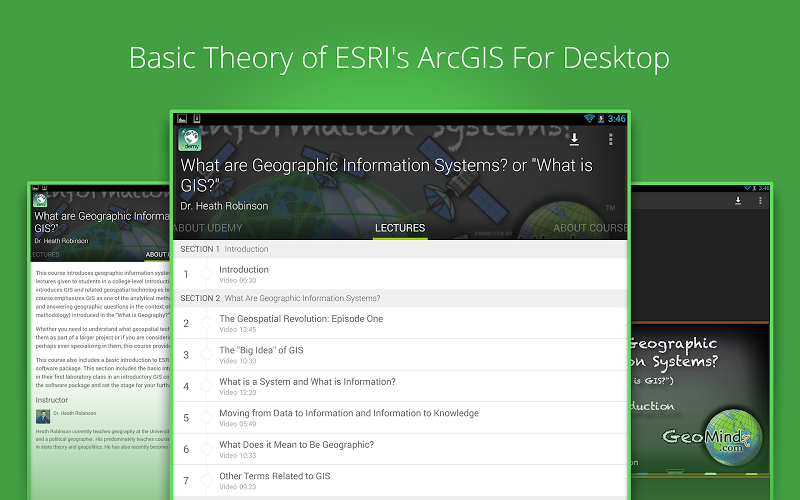Toggle completion circle for lecture 4
Viewport: 800px width, 500px height.
click(207, 386)
